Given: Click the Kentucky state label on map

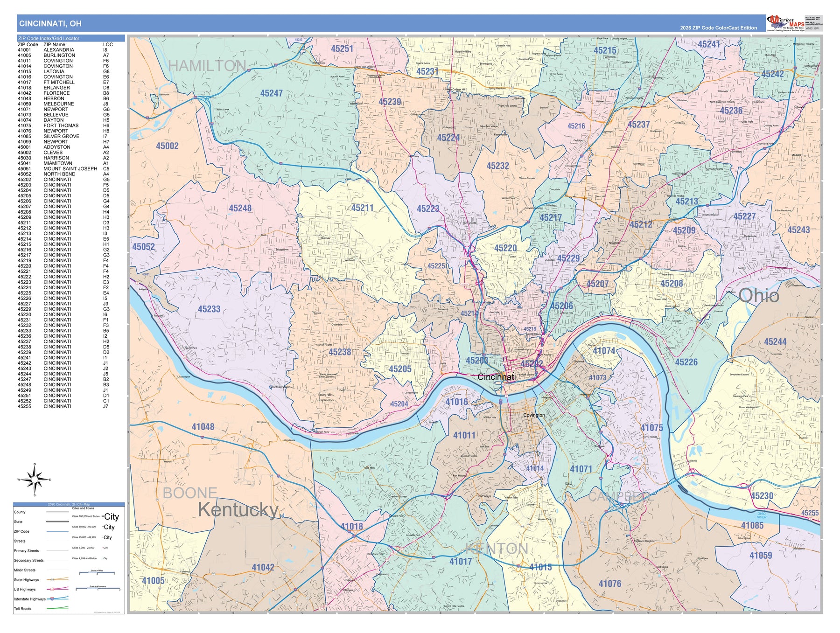Looking at the screenshot, I should (x=238, y=510).
